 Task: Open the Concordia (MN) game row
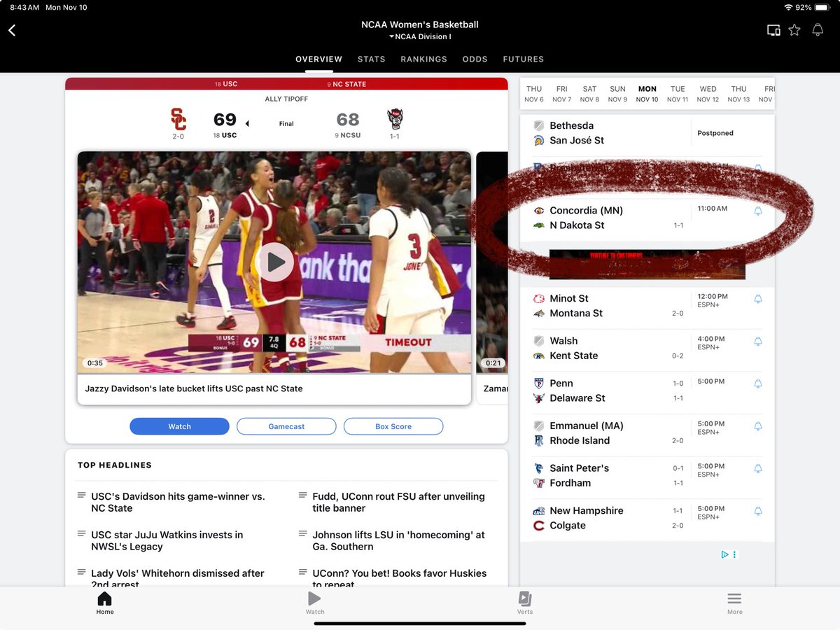(x=647, y=218)
